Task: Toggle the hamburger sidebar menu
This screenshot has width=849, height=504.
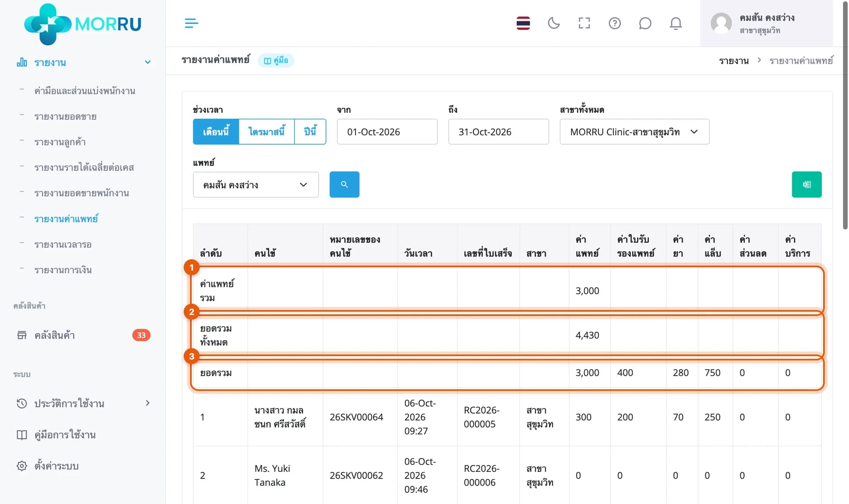Action: [x=191, y=23]
